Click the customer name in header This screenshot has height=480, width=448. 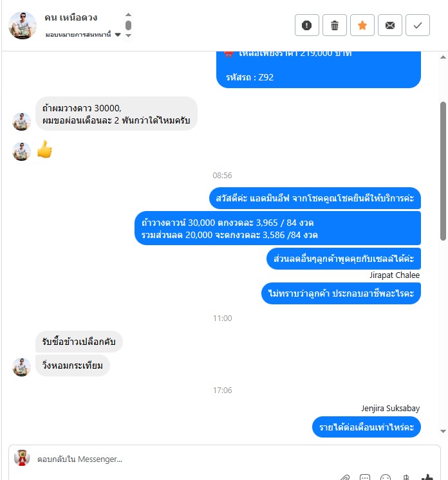71,17
